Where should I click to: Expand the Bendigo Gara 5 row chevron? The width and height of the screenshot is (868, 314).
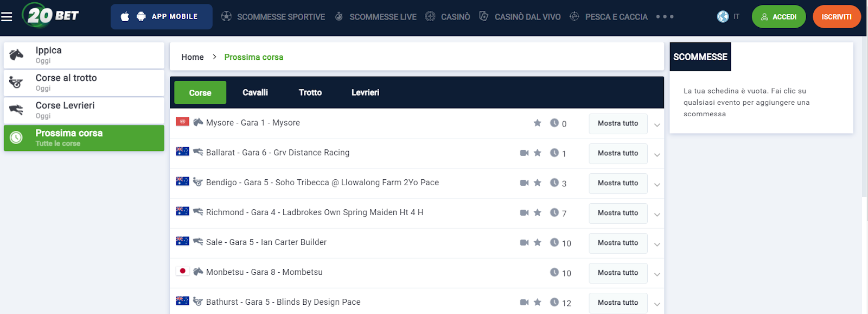(x=657, y=185)
